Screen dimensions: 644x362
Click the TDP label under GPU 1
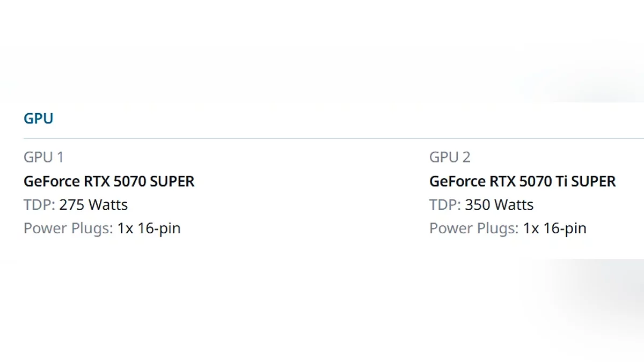pos(39,205)
